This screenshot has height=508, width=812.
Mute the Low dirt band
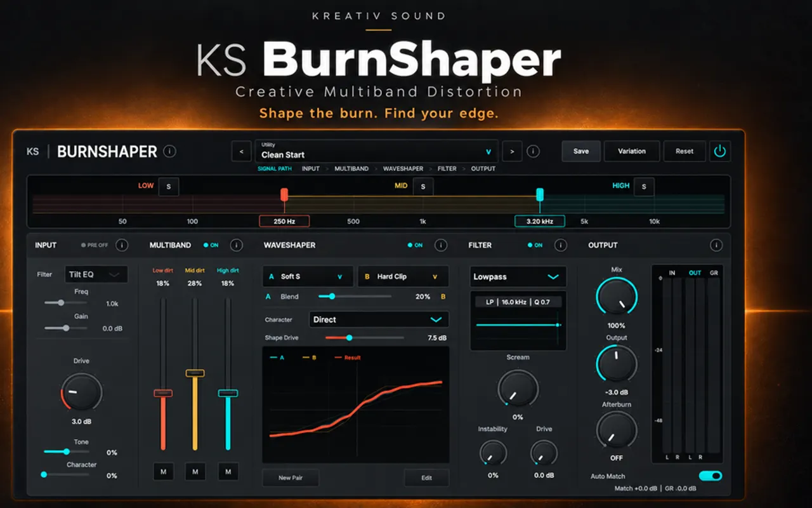[163, 471]
